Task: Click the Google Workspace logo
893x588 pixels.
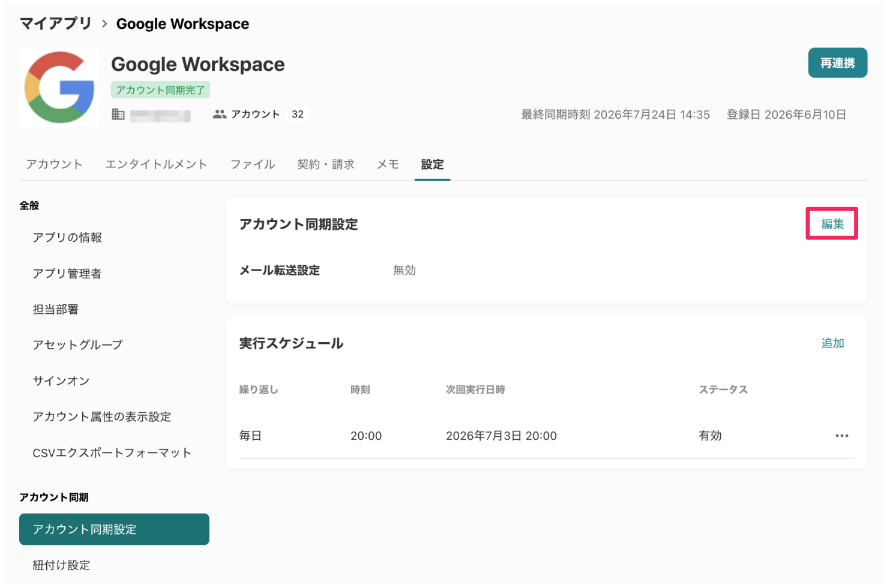Action: pos(59,88)
